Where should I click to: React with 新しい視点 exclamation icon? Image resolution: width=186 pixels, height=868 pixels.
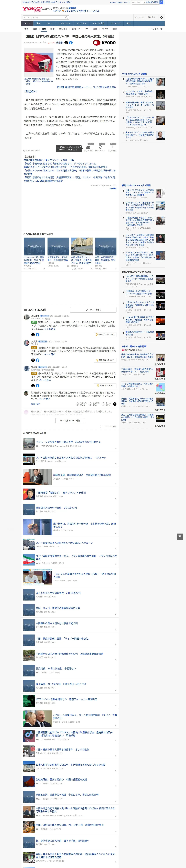click(x=112, y=148)
